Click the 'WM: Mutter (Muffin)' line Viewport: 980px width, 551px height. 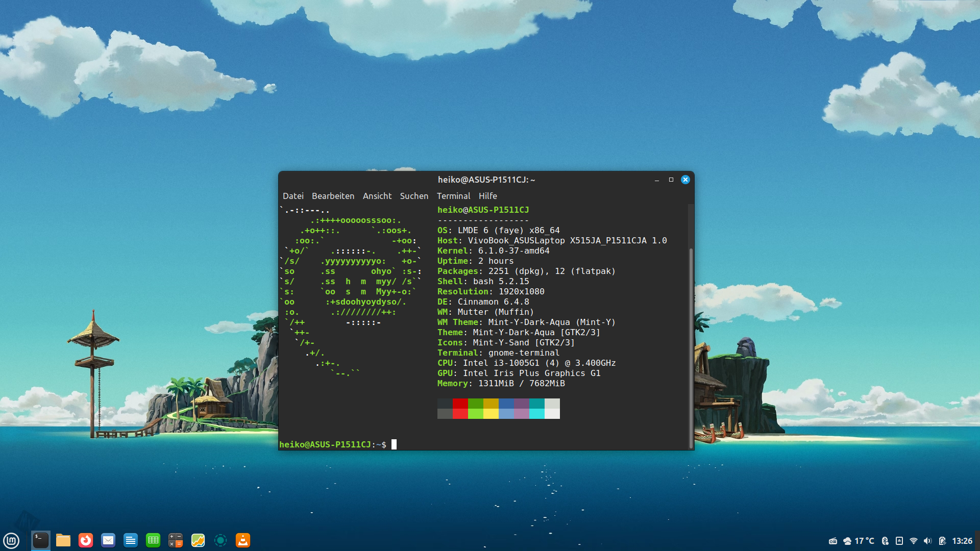[x=485, y=312]
